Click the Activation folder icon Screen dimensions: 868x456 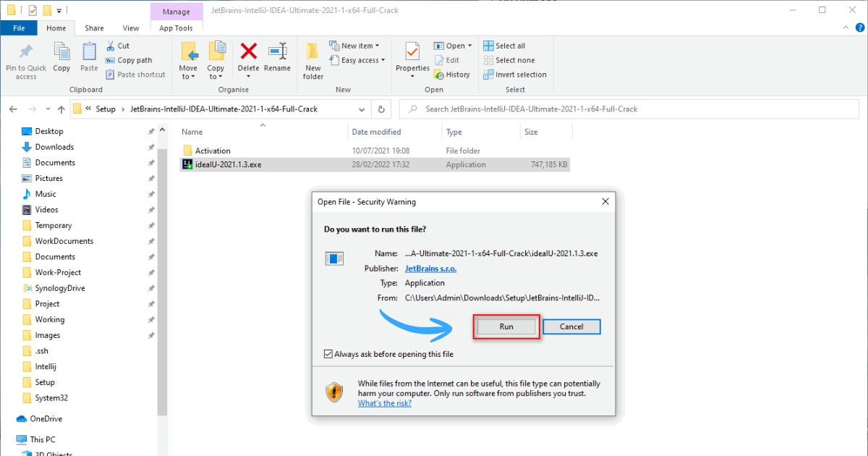pos(187,151)
